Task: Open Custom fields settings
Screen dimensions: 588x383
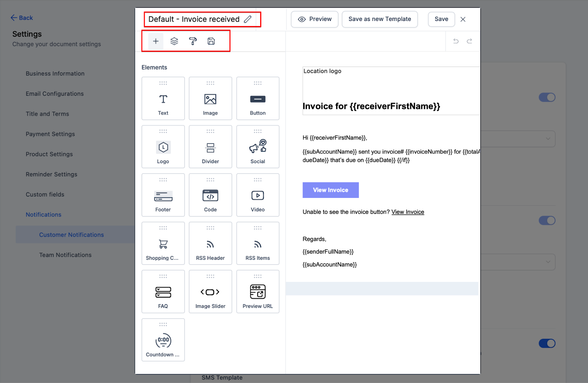Action: [45, 195]
